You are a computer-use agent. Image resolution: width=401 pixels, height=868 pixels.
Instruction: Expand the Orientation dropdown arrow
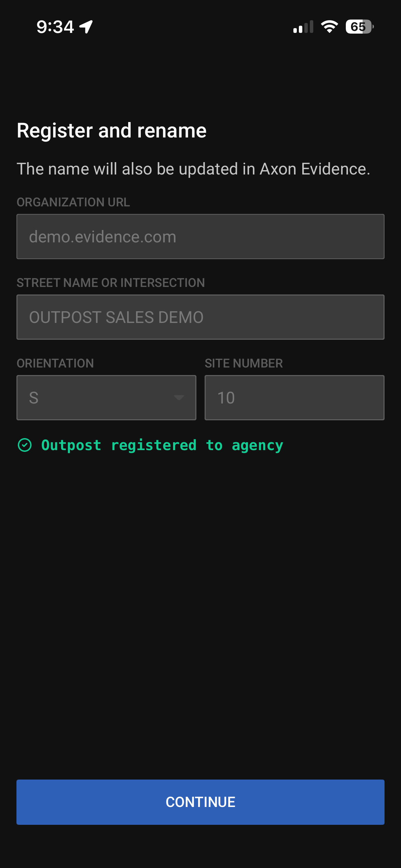click(179, 398)
